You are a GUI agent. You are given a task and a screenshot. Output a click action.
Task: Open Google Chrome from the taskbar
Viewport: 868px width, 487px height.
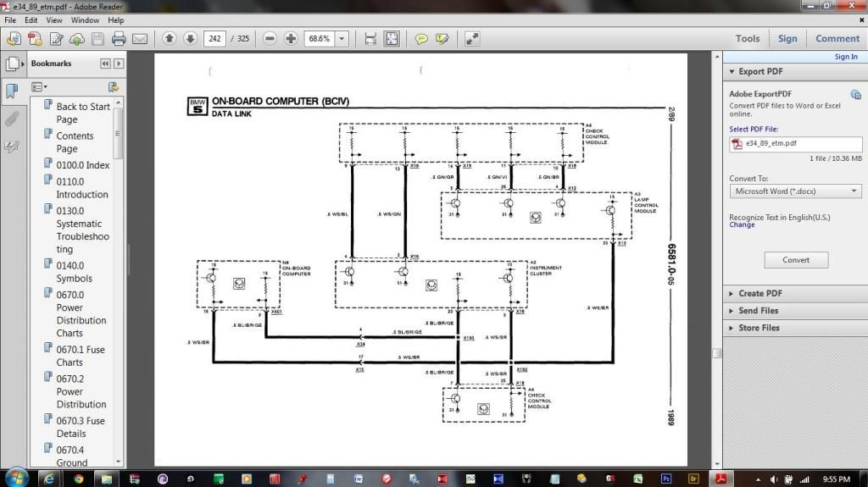click(x=78, y=479)
